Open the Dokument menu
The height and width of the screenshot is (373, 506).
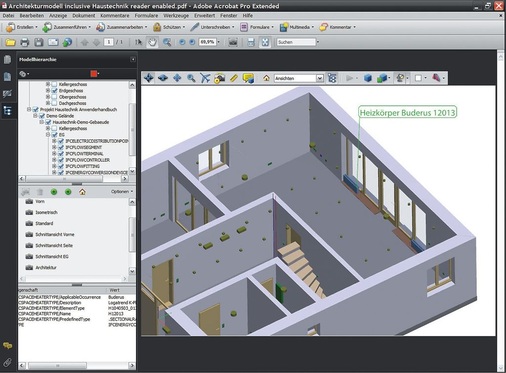click(84, 15)
